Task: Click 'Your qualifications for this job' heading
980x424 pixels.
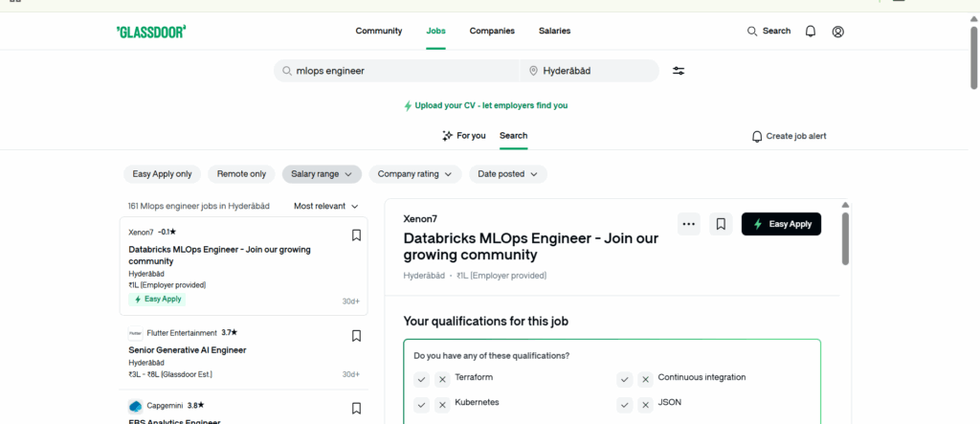Action: [x=485, y=322]
